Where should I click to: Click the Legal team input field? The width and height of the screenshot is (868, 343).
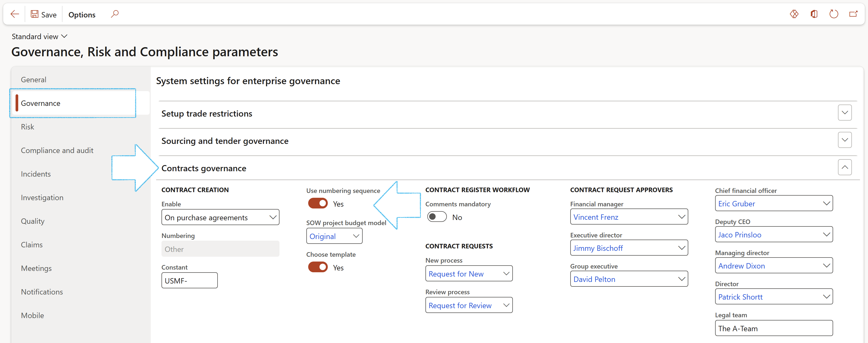click(x=774, y=328)
